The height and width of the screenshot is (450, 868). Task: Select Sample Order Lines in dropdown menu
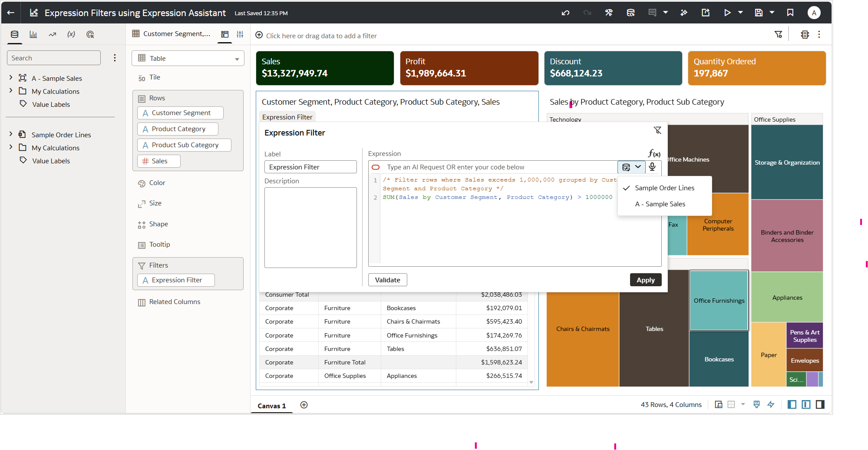click(664, 188)
